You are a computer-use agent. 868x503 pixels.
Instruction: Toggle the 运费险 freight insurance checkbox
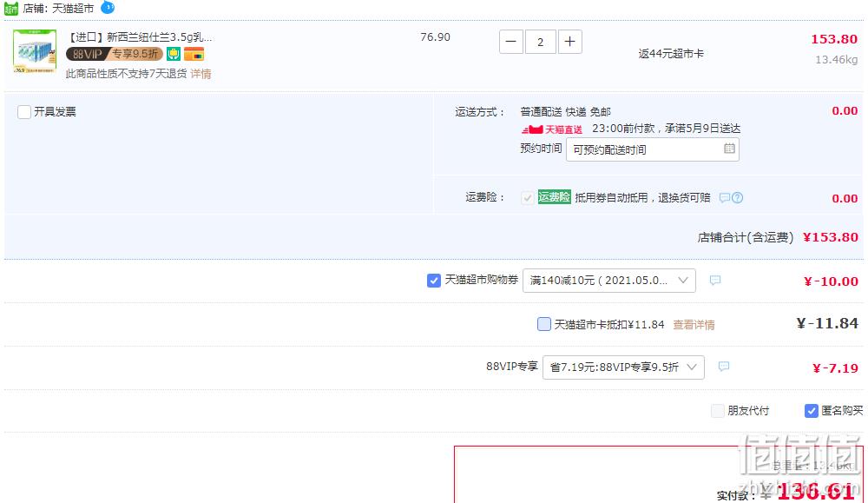coord(528,198)
